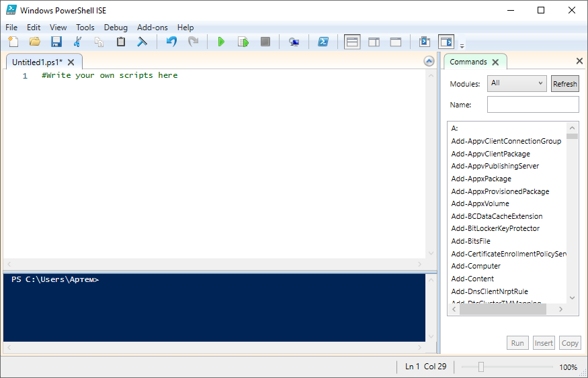Click the Refresh button
588x378 pixels.
click(564, 83)
